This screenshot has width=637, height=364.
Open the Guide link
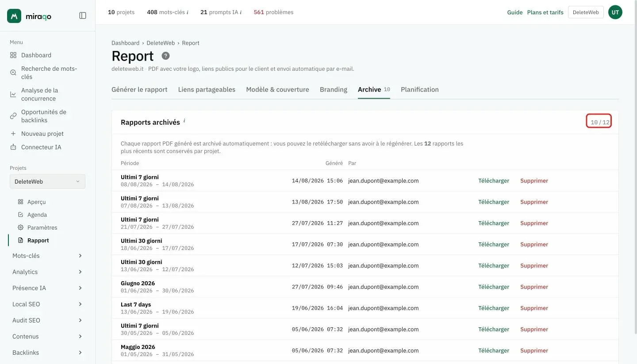click(515, 12)
